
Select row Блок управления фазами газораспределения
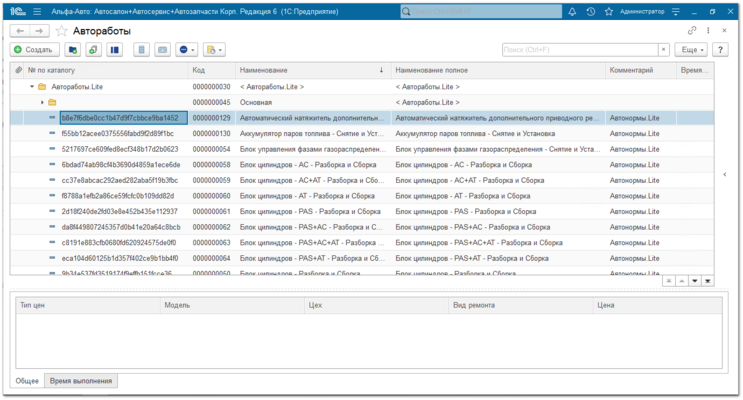pos(362,149)
